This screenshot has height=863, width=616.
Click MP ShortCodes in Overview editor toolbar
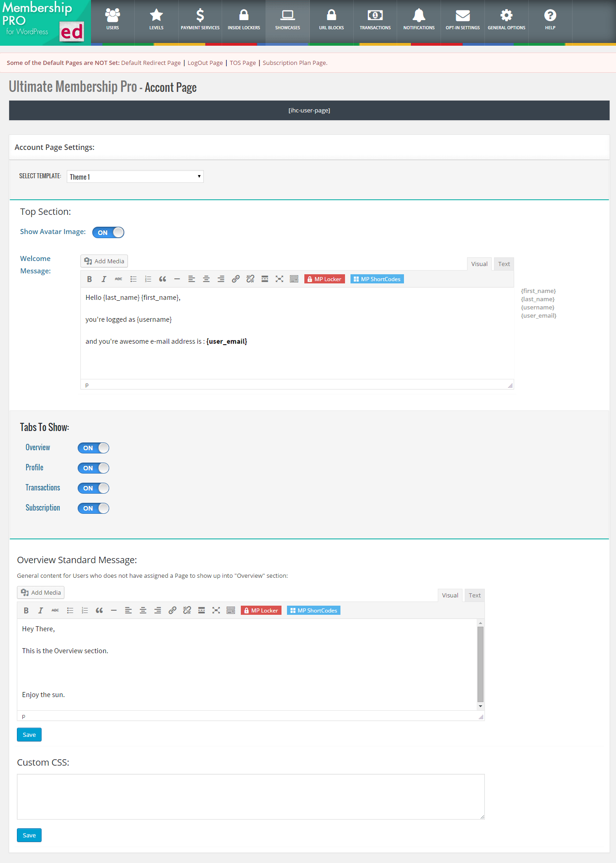[313, 610]
